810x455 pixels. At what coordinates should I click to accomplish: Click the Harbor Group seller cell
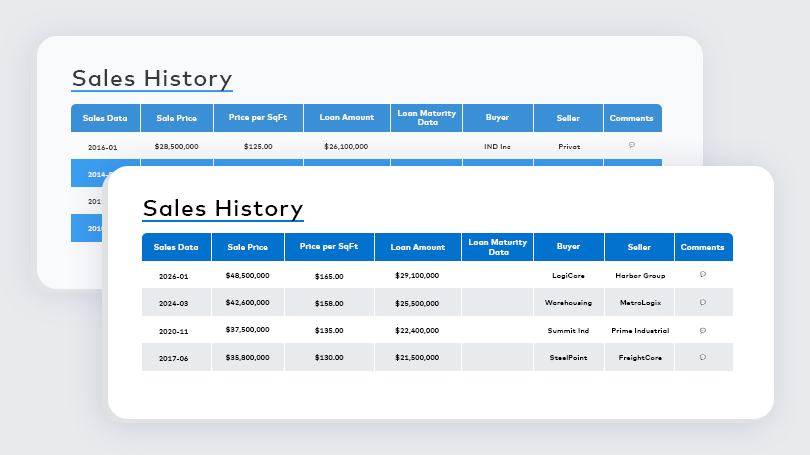[640, 275]
